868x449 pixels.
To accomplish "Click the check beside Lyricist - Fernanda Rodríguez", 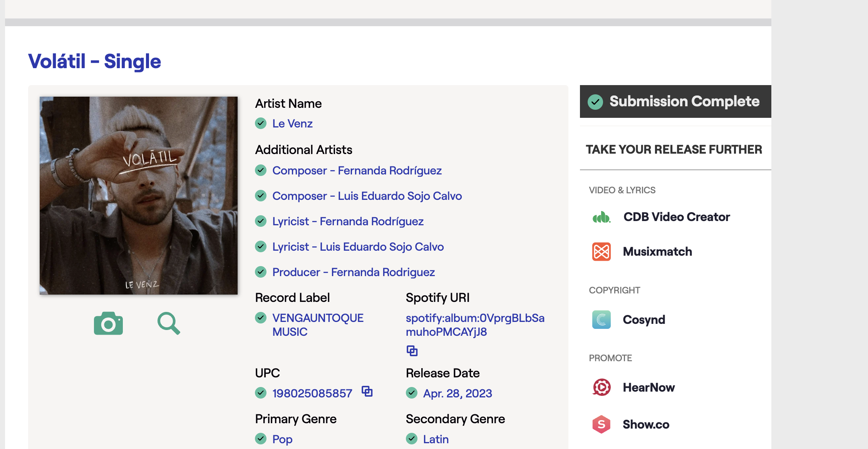I will click(261, 221).
